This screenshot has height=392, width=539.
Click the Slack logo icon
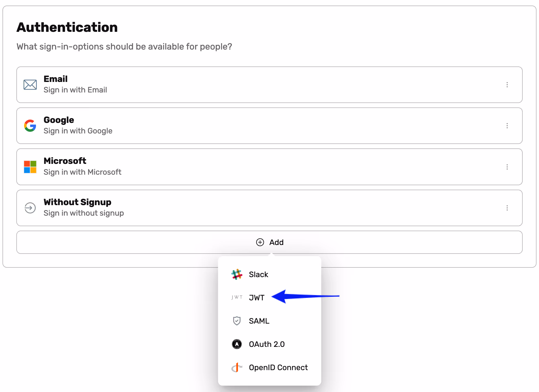(237, 274)
